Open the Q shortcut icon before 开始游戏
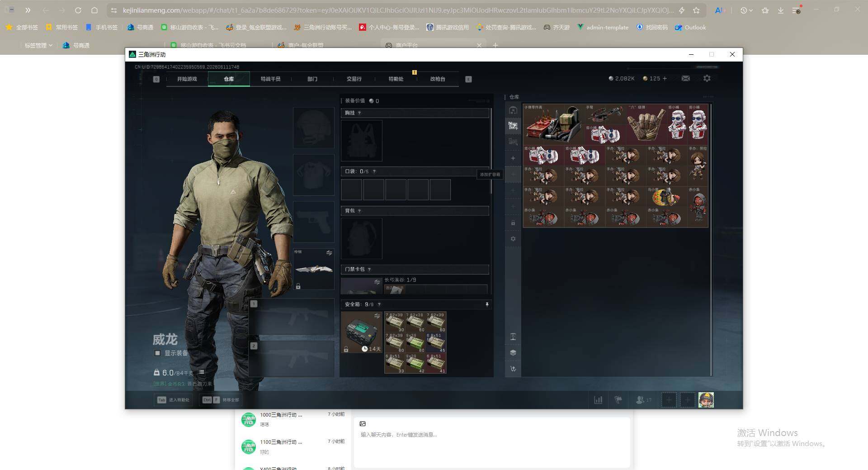 coord(156,79)
